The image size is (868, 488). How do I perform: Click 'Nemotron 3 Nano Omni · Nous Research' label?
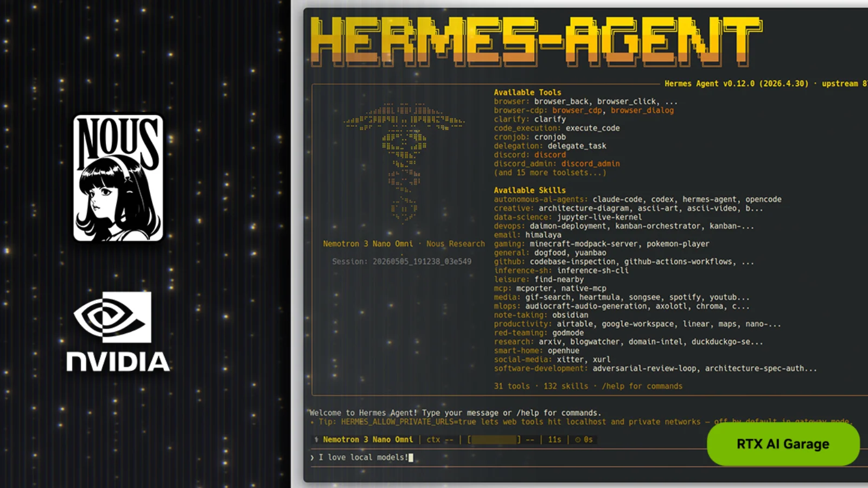tap(404, 243)
